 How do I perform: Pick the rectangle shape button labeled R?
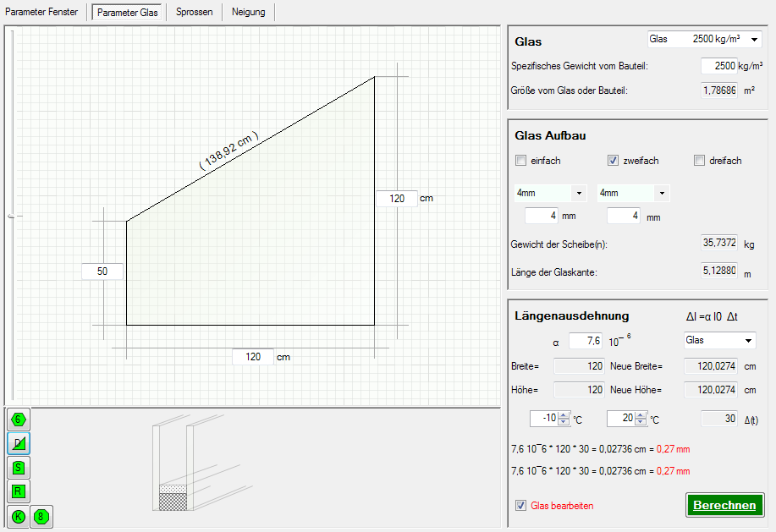(x=18, y=491)
